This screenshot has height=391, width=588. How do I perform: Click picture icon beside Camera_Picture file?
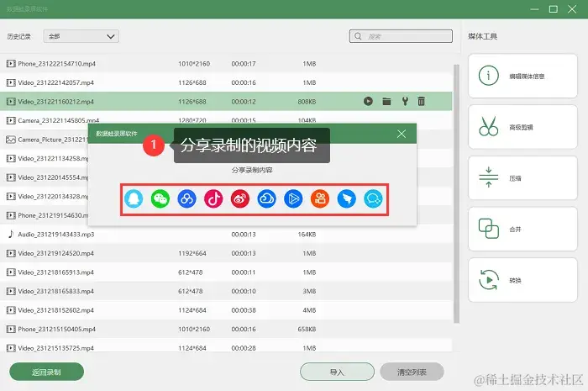[11, 140]
